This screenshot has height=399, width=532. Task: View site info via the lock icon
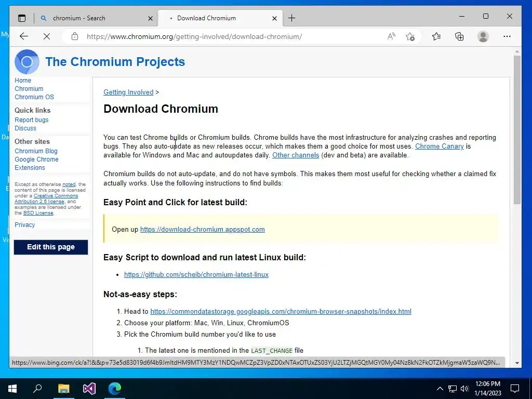pyautogui.click(x=75, y=36)
